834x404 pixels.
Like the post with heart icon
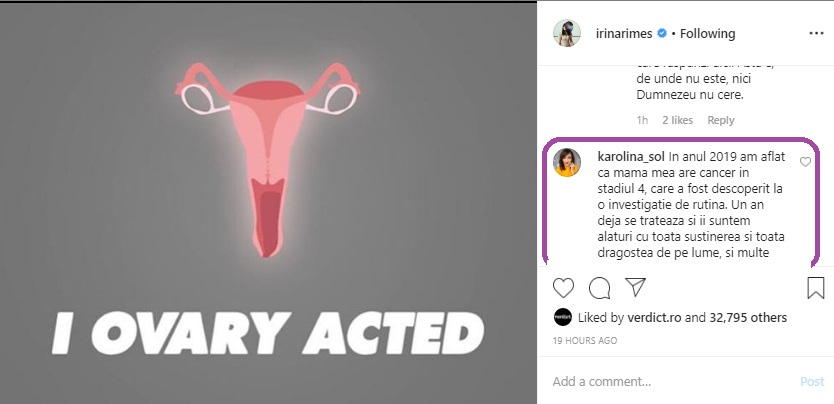(564, 288)
